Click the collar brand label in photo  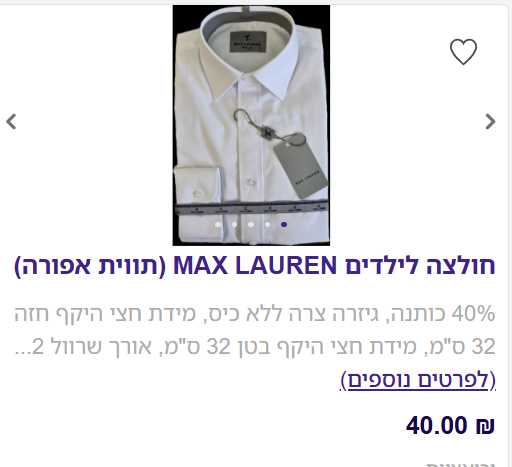tap(248, 42)
